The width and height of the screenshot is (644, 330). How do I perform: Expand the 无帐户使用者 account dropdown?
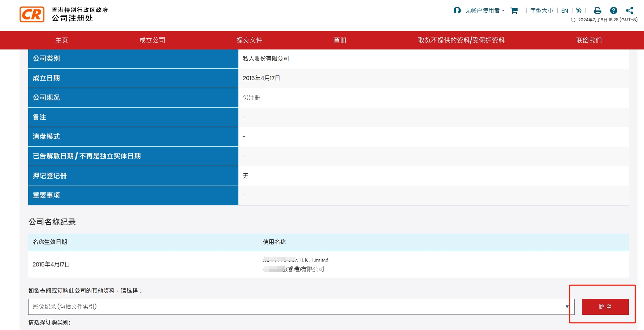(x=484, y=11)
